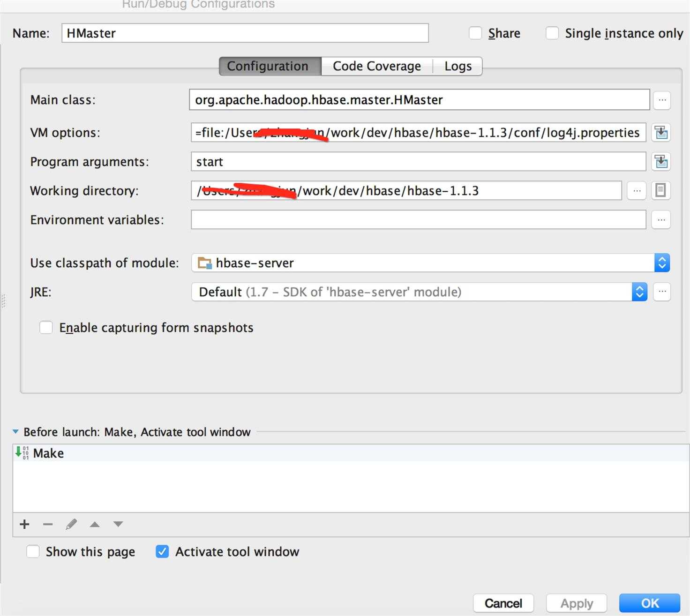Expand Program arguments field editor
Image resolution: width=690 pixels, height=616 pixels.
[x=661, y=162]
